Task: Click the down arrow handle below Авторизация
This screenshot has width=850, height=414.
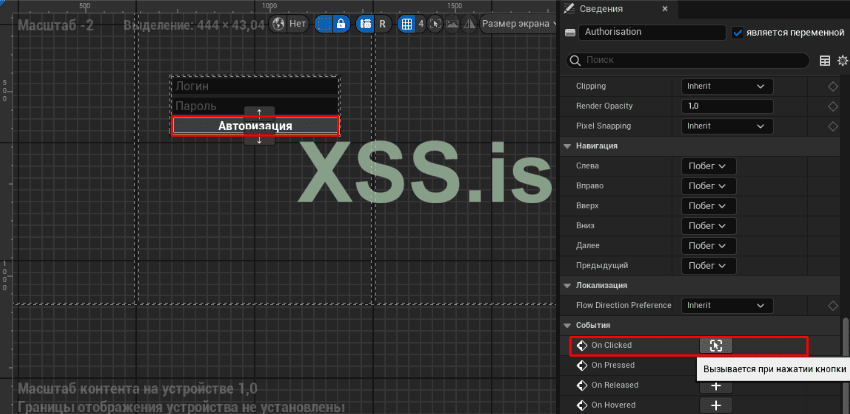Action: point(259,140)
